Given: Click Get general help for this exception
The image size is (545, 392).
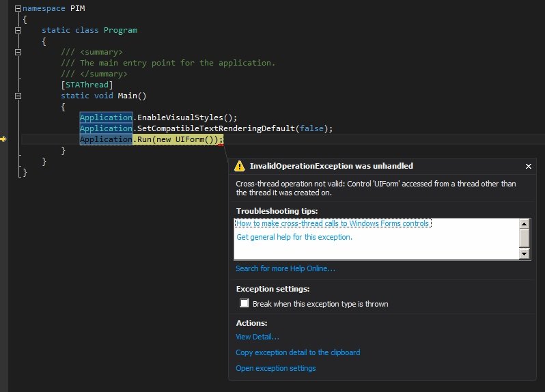Looking at the screenshot, I should [x=294, y=237].
